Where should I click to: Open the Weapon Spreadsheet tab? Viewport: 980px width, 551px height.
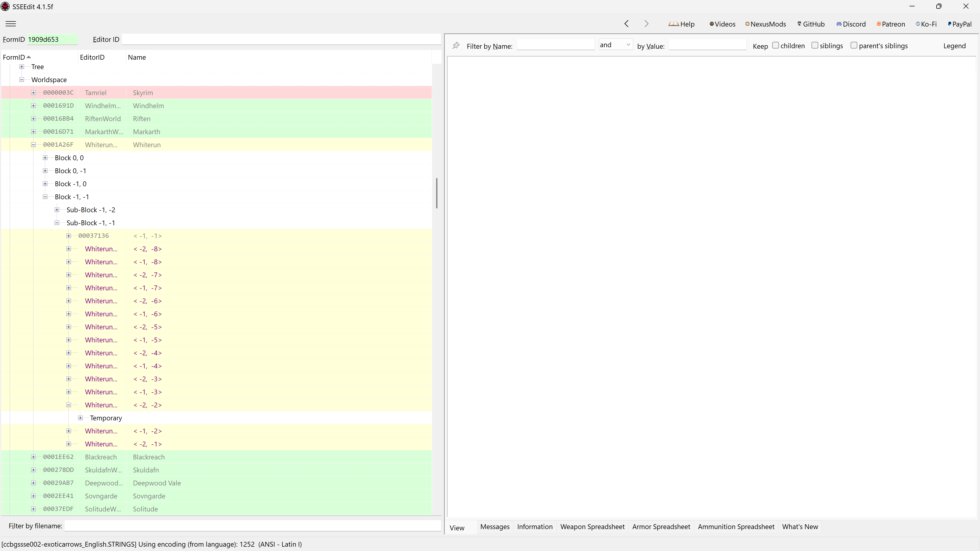coord(592,527)
